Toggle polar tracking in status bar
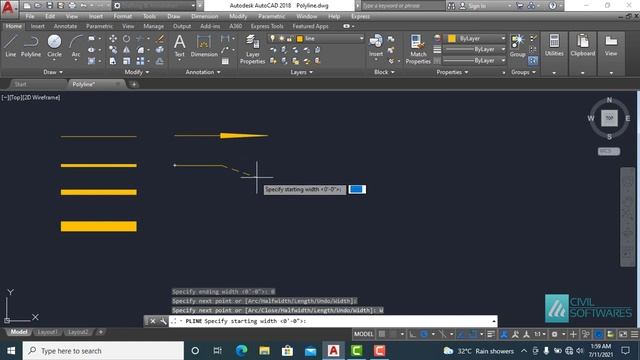The width and height of the screenshot is (640, 360). pos(424,334)
